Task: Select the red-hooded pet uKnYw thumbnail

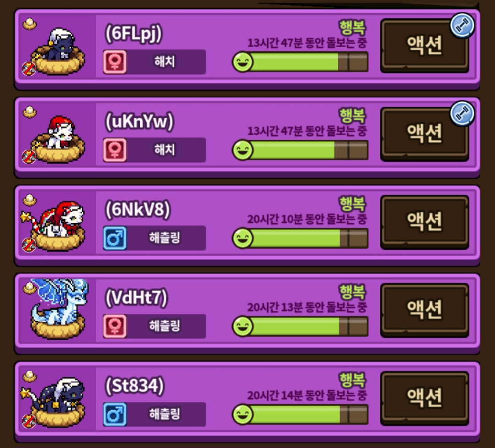Action: point(58,139)
